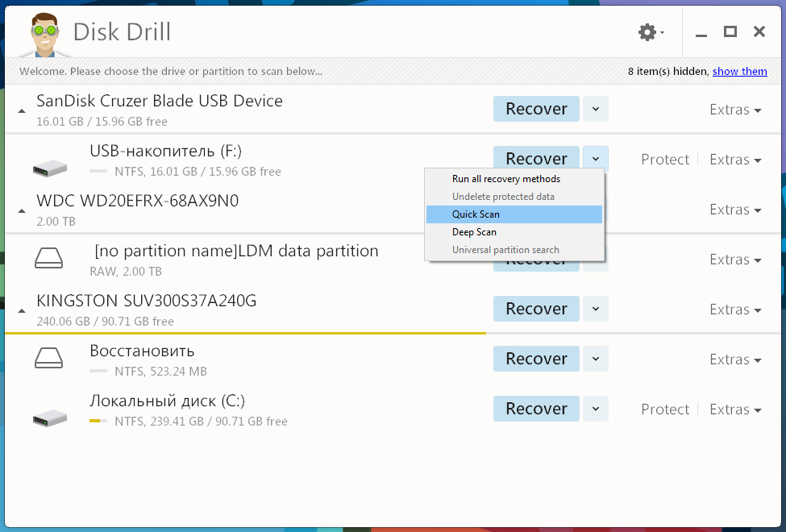Select the Восстановить partition name

[x=142, y=351]
